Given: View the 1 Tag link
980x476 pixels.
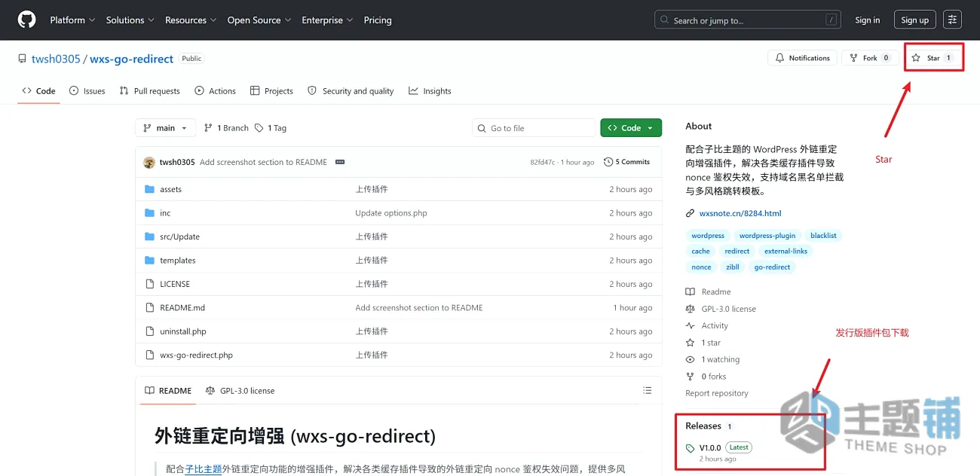Looking at the screenshot, I should (271, 128).
